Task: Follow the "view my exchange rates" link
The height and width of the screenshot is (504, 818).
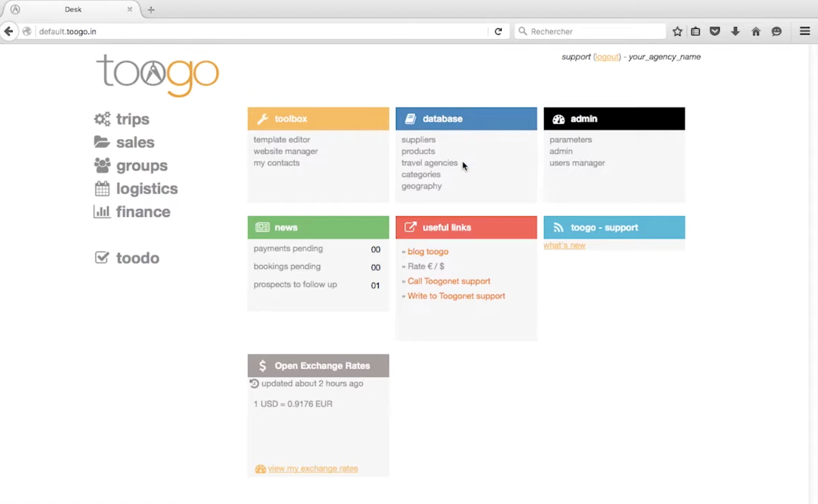Action: pyautogui.click(x=313, y=468)
